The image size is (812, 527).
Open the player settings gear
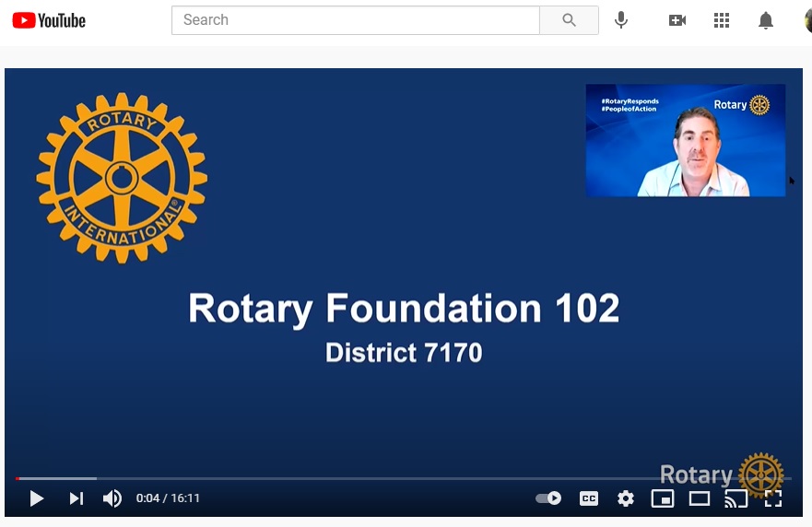point(626,498)
